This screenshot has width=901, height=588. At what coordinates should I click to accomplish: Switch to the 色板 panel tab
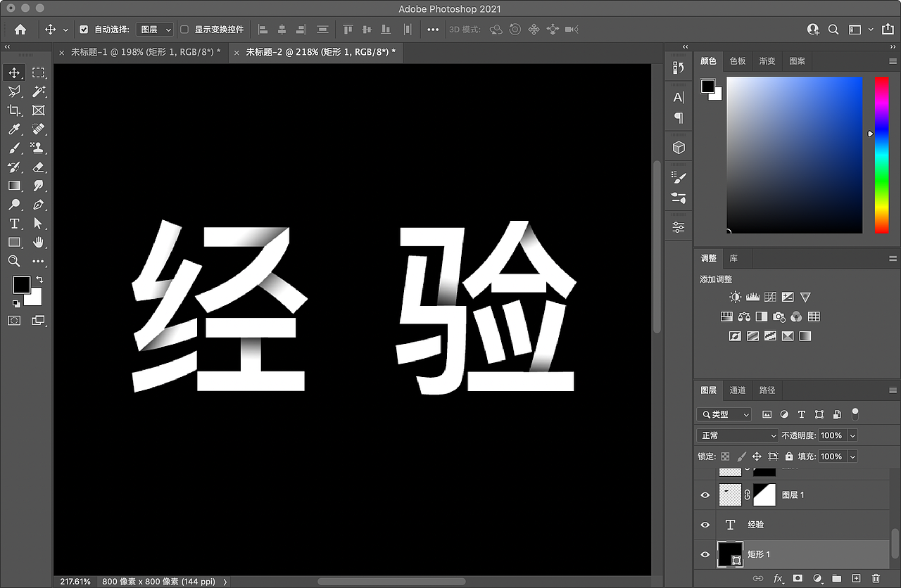[738, 61]
